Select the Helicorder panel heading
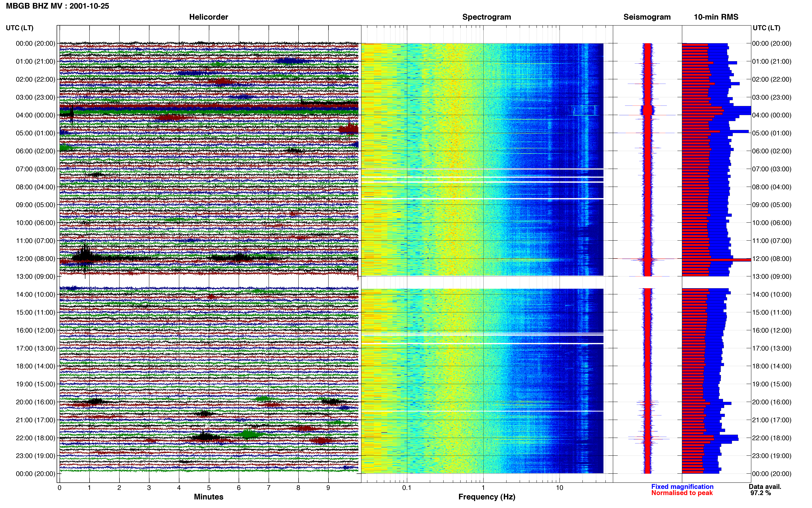 (x=209, y=17)
